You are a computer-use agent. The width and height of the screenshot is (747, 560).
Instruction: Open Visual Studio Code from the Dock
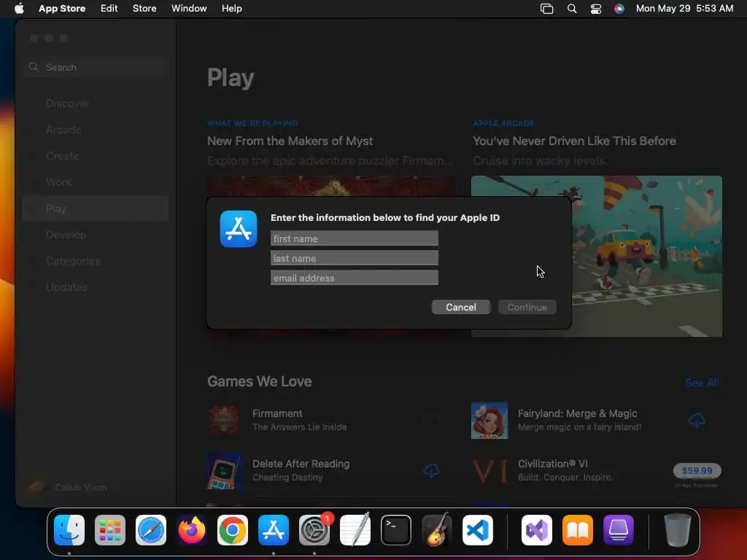tap(478, 530)
